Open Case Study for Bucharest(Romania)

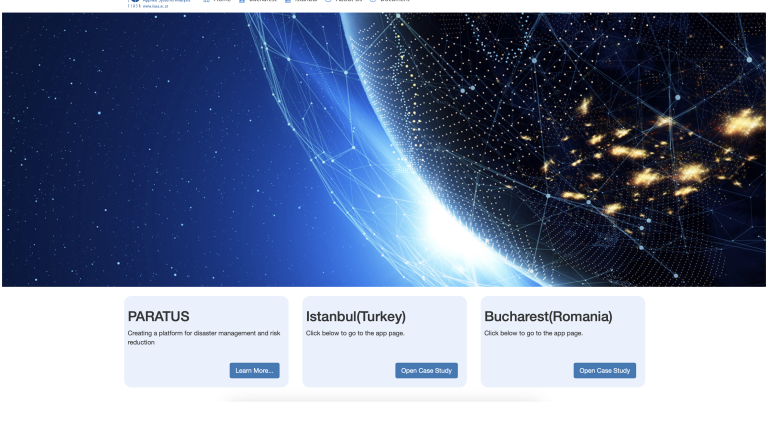click(x=604, y=370)
